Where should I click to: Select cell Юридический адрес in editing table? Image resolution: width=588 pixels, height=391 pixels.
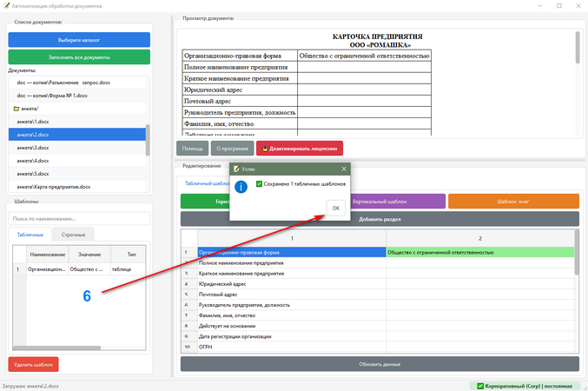pyautogui.click(x=292, y=283)
